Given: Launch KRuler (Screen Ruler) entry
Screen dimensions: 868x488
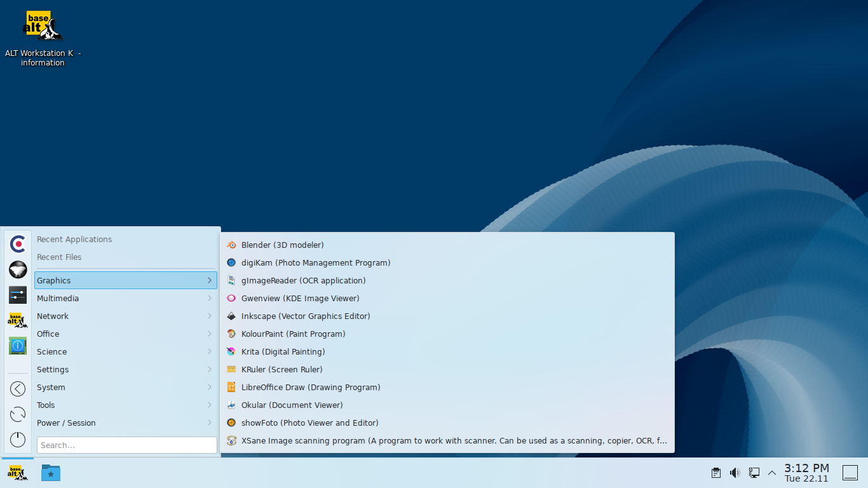Looking at the screenshot, I should pyautogui.click(x=447, y=369).
